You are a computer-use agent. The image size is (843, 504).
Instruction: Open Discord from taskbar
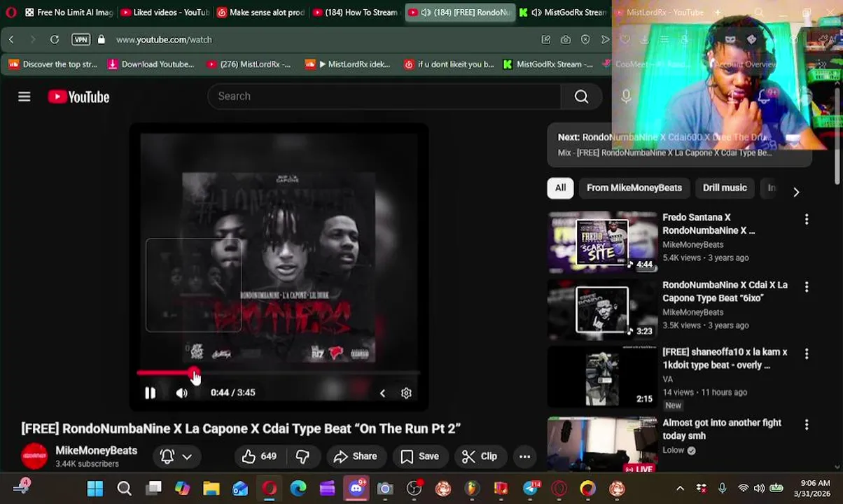point(356,489)
